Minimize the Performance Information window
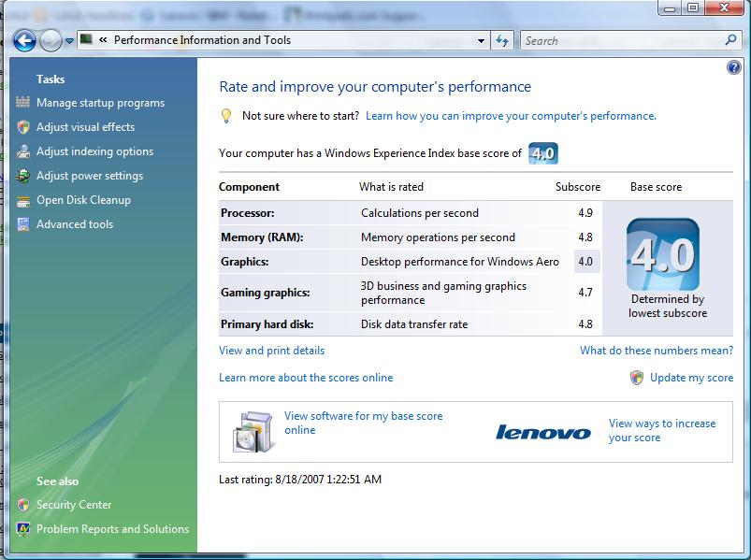The width and height of the screenshot is (751, 560). tap(671, 8)
